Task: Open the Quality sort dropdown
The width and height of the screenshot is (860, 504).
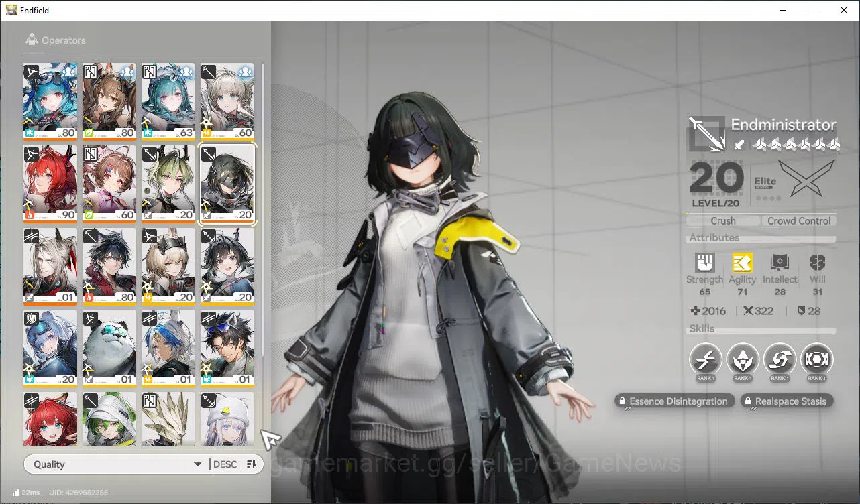Action: (117, 464)
